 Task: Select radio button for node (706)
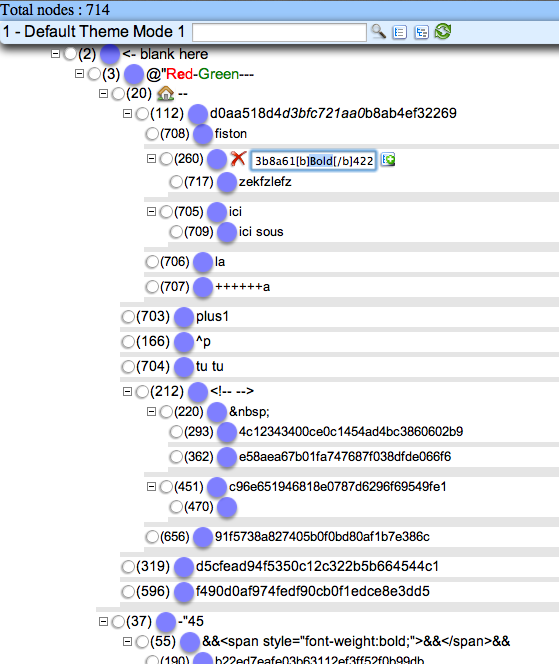point(152,262)
